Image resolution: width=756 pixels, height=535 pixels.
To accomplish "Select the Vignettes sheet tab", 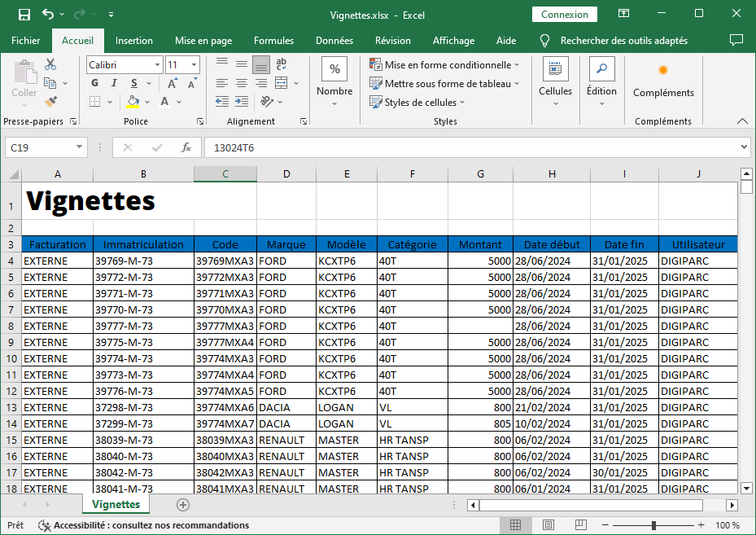I will tap(116, 504).
